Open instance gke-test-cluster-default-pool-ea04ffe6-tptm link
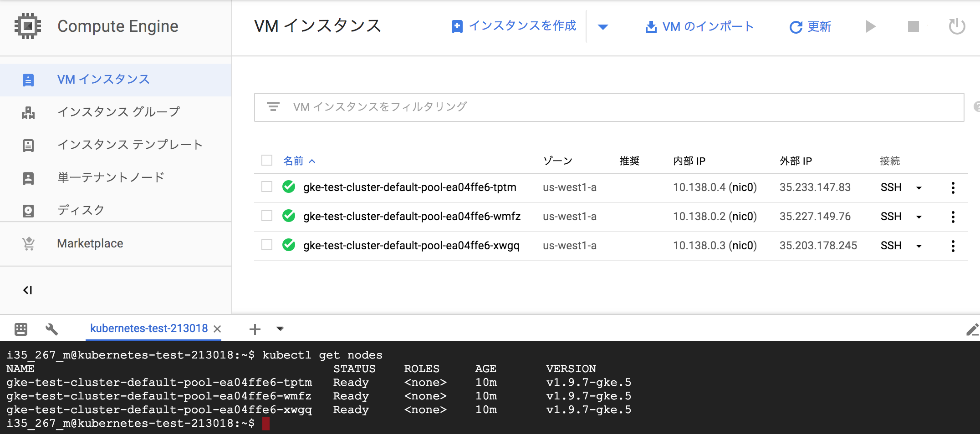Screen dimensions: 980x434 pyautogui.click(x=410, y=187)
